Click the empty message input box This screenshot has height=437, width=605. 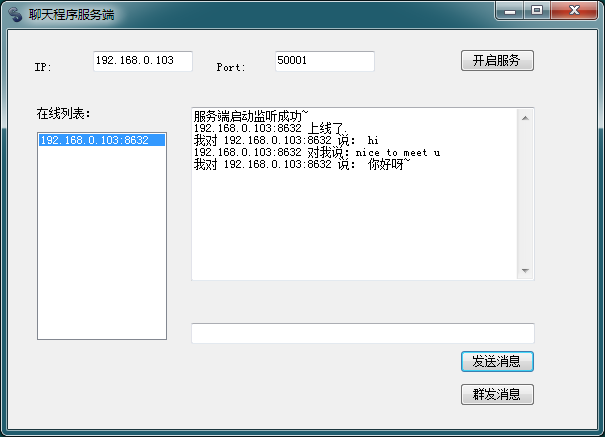[x=363, y=333]
